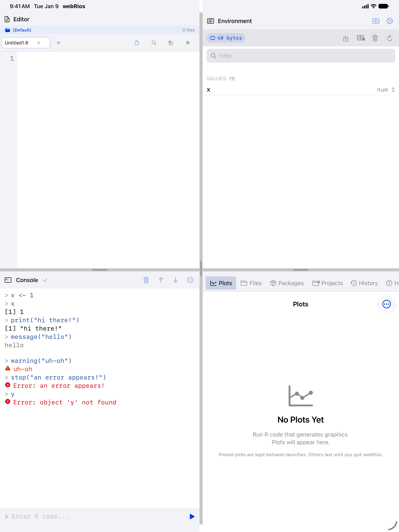Refresh the environment list
Viewport: 399px width, 532px height.
click(x=390, y=38)
